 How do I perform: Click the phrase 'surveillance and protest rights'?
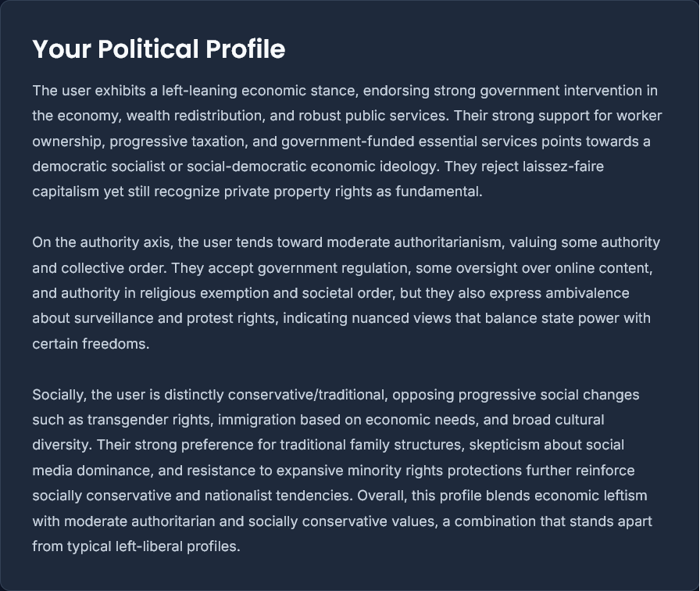177,318
